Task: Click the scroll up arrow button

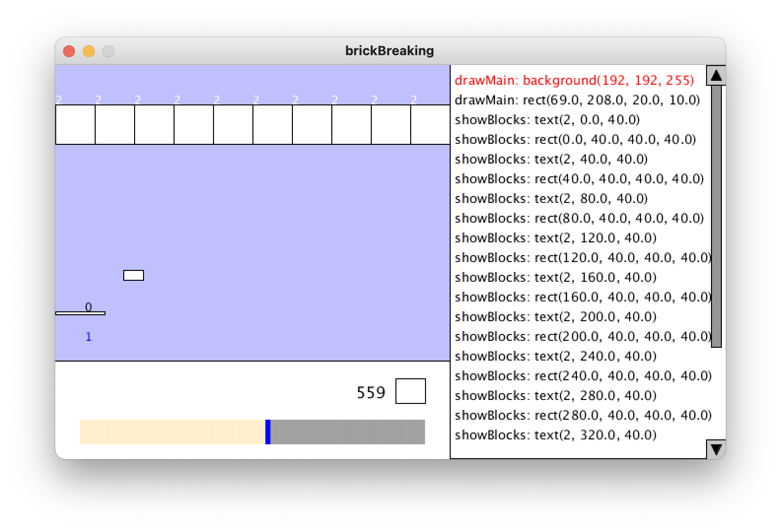Action: 716,75
